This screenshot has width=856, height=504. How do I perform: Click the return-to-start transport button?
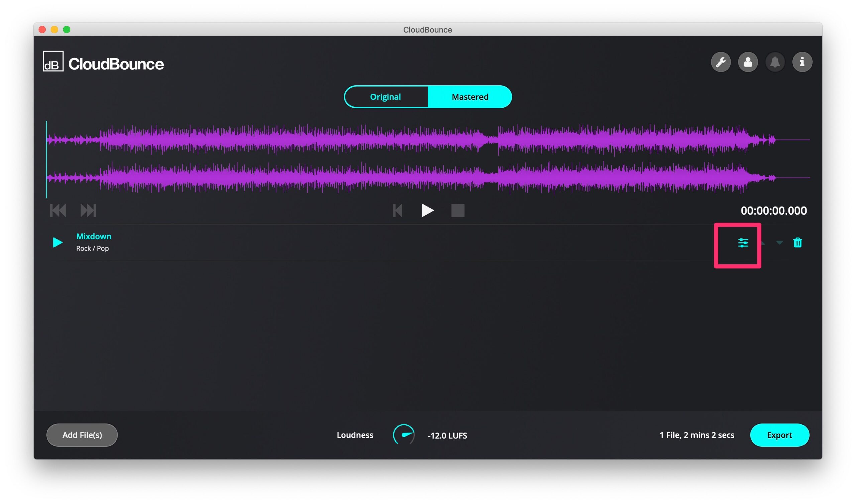click(398, 210)
